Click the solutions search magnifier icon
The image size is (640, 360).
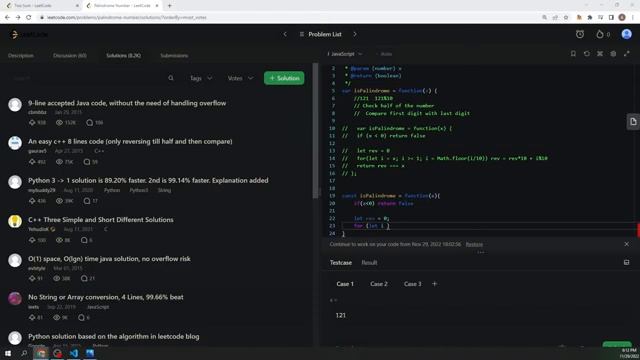point(171,78)
